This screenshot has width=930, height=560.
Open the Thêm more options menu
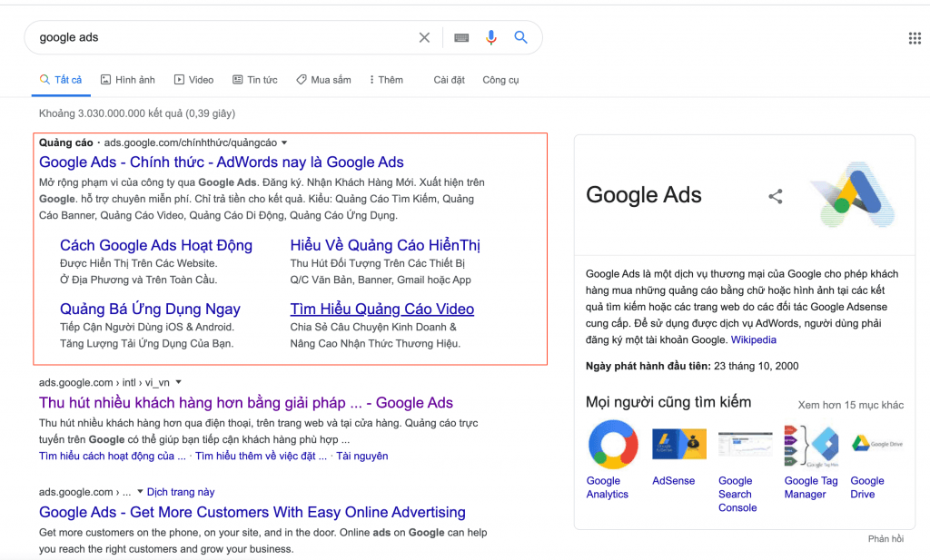[386, 80]
